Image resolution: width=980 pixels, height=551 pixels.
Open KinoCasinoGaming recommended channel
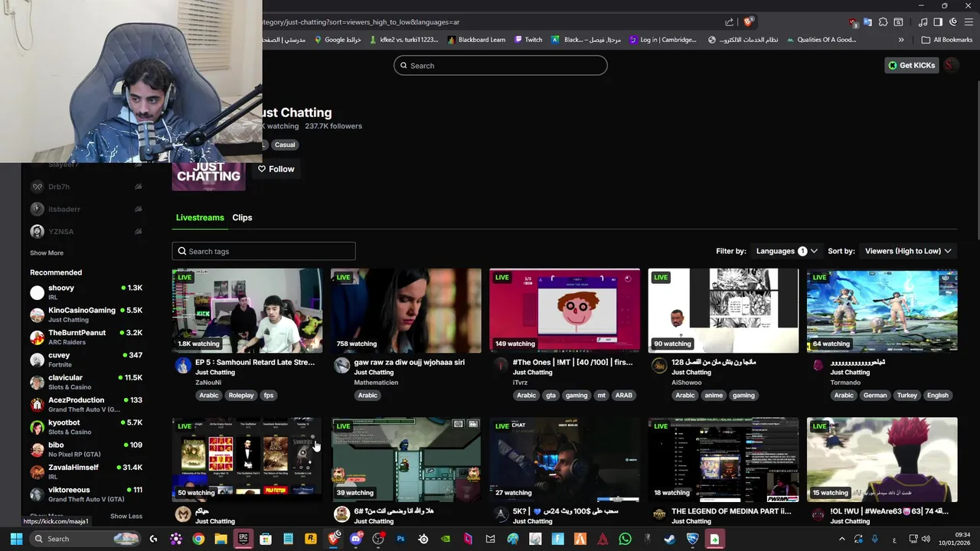click(86, 315)
